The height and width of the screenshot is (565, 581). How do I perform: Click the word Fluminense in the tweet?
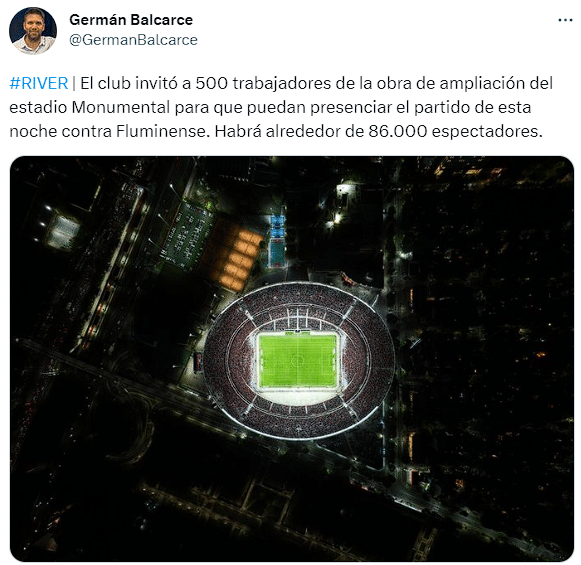161,131
